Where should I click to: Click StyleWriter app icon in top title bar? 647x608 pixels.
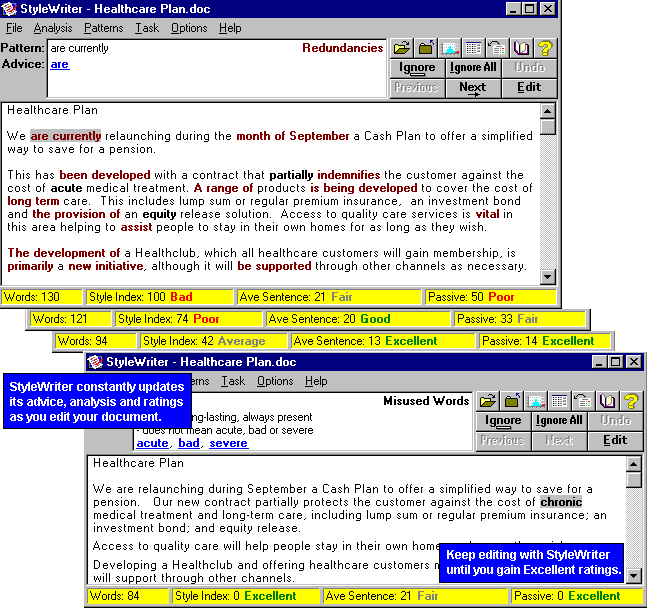pos(9,9)
